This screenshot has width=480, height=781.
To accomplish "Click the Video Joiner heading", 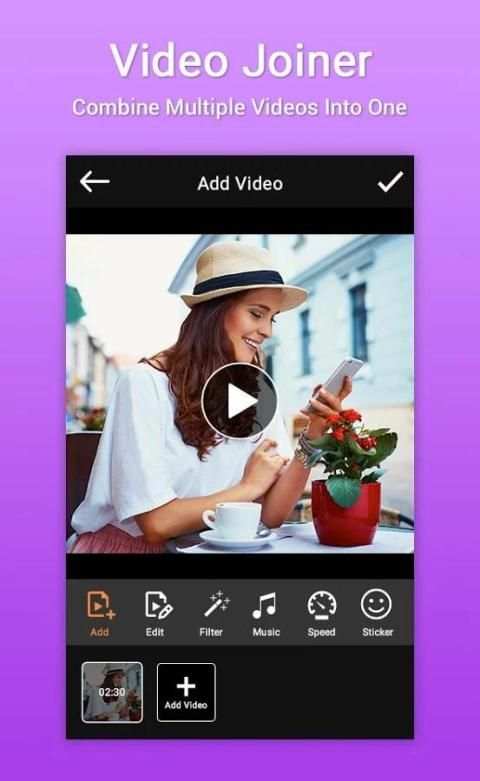I will 240,60.
